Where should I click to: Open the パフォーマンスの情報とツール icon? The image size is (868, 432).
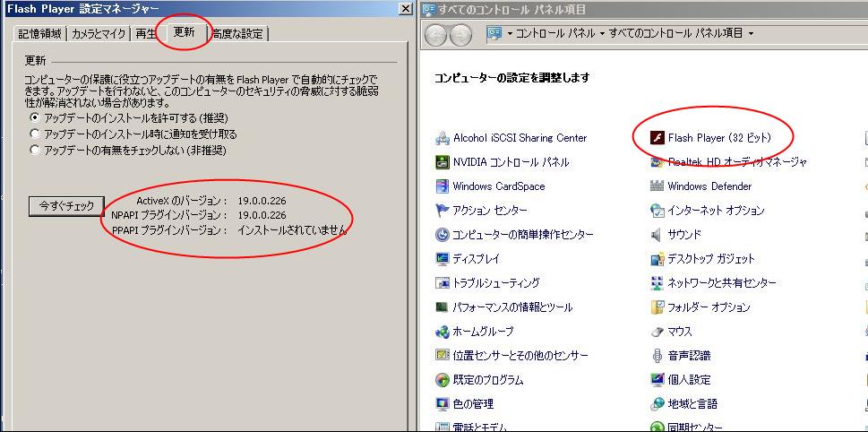(442, 307)
